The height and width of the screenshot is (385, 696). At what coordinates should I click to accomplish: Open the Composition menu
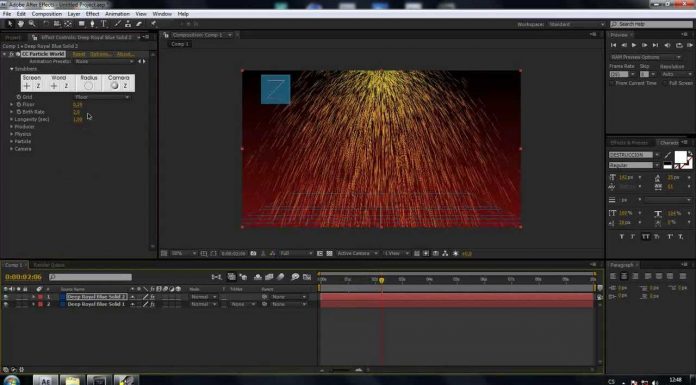(47, 14)
